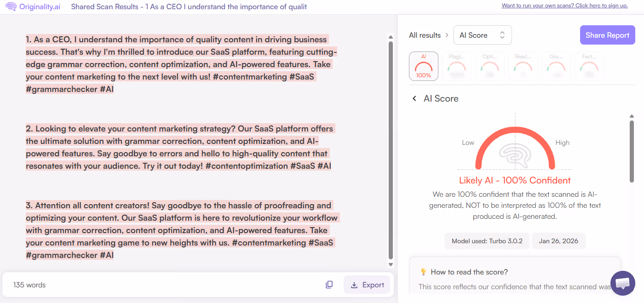Open the Fact-check score gauge
644x303 pixels.
pyautogui.click(x=589, y=66)
